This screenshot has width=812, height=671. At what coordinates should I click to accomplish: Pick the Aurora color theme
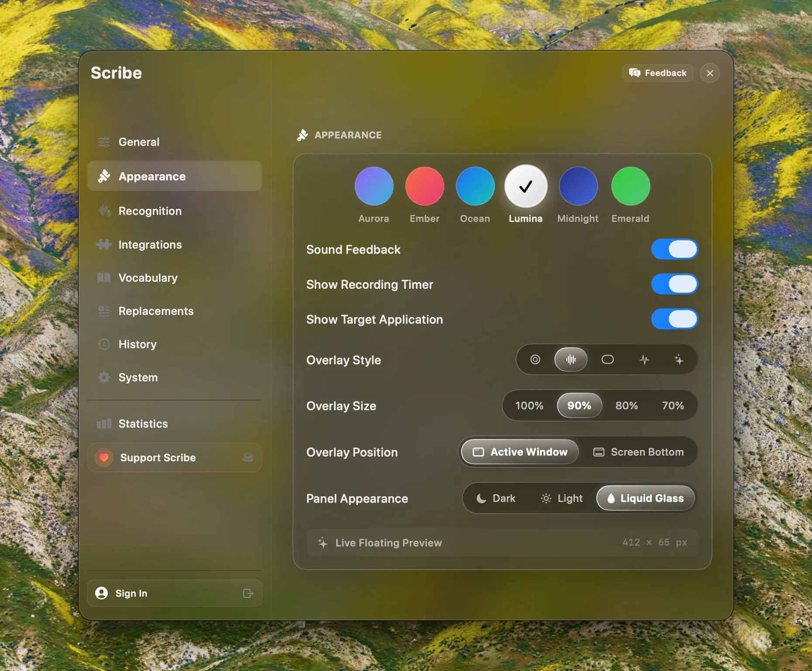pyautogui.click(x=374, y=186)
